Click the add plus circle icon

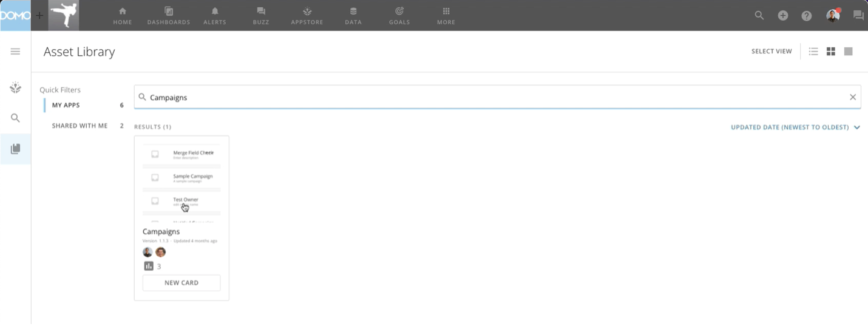click(783, 15)
